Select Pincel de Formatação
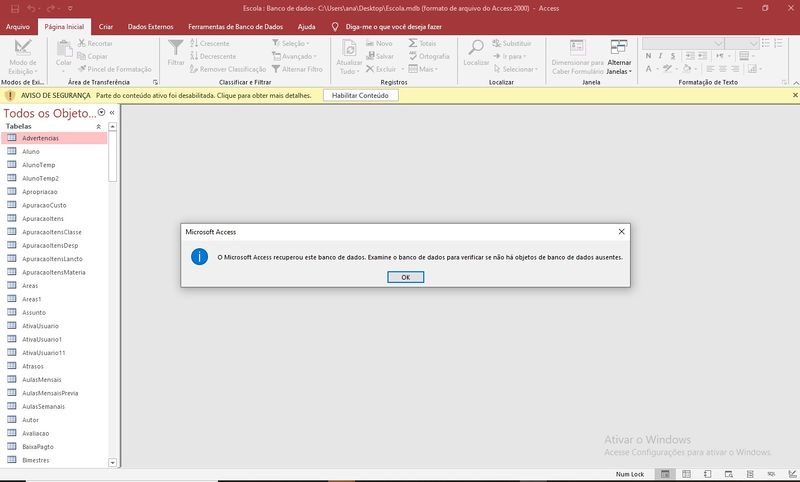Viewport: 800px width, 482px height. point(115,69)
